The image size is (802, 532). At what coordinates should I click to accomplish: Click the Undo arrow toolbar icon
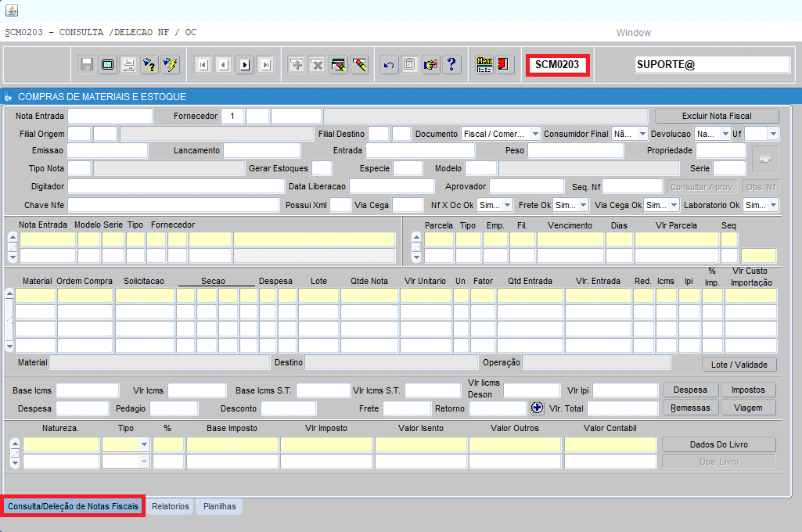389,64
